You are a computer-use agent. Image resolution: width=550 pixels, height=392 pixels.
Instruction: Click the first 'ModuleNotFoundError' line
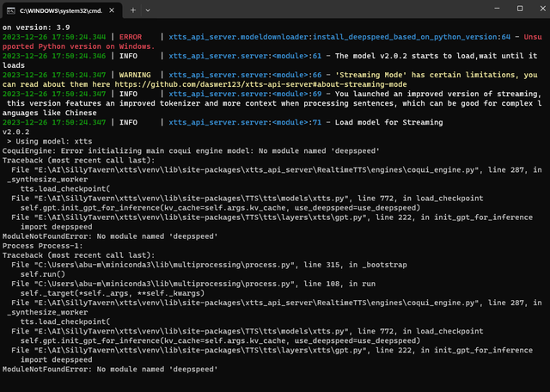point(110,236)
